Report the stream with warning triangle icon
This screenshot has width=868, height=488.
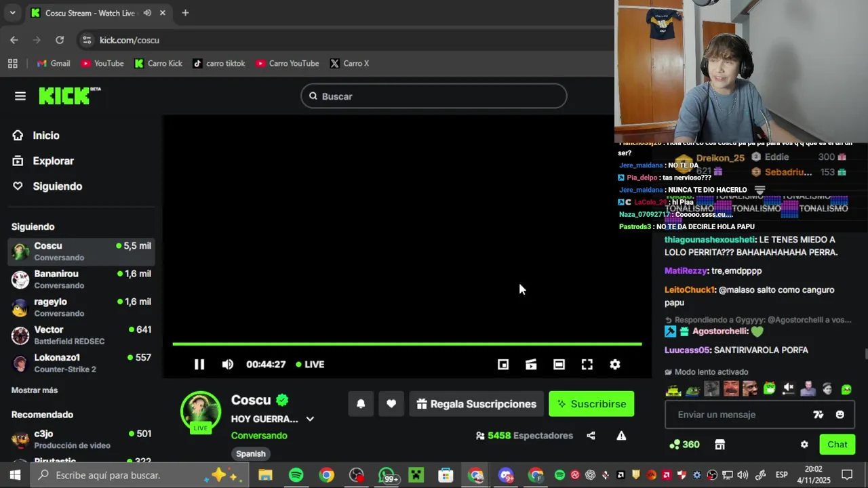[x=621, y=436]
